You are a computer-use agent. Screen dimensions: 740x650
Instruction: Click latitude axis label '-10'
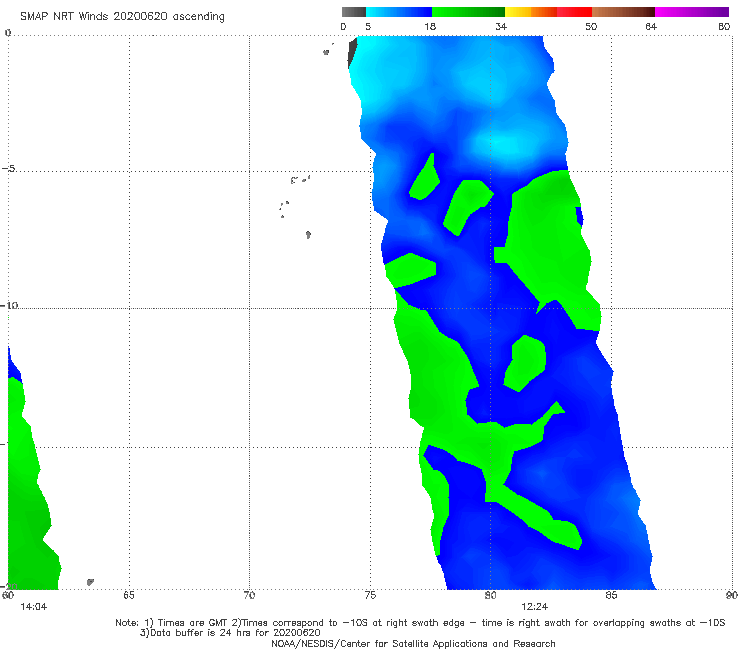(10, 305)
